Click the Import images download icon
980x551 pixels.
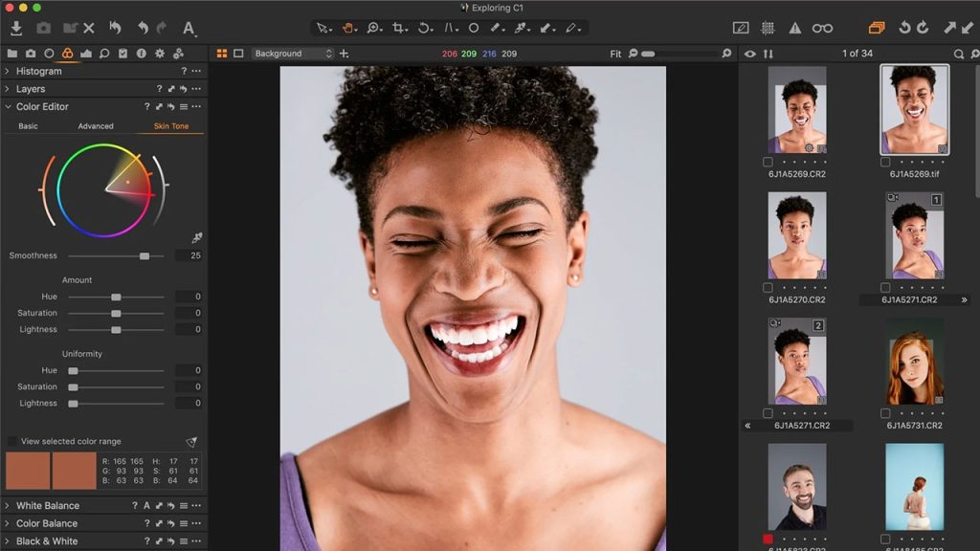16,29
